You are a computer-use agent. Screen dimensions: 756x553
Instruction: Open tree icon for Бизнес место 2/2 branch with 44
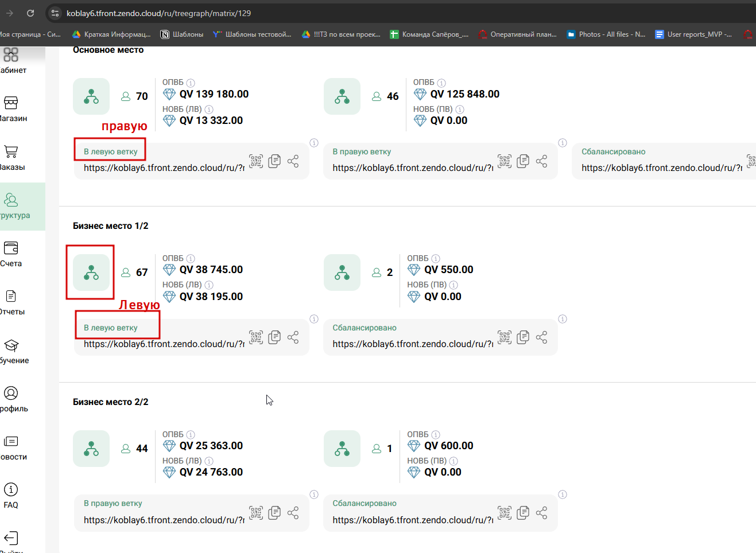coord(91,449)
